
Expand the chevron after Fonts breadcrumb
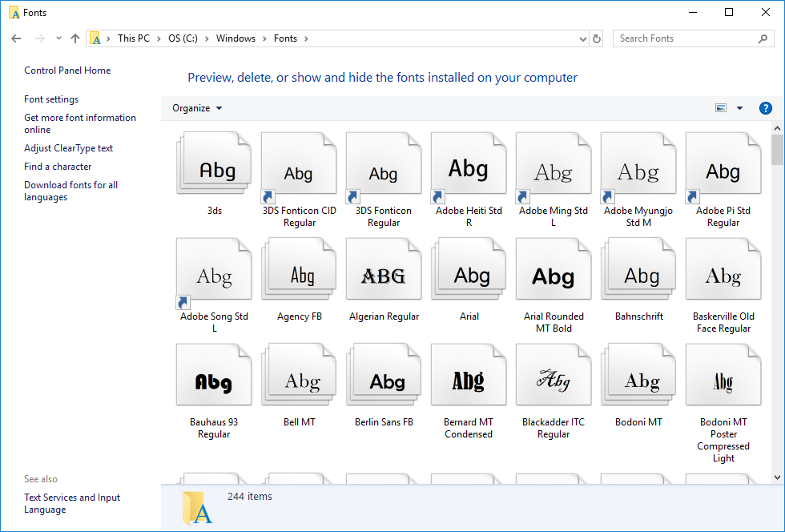coord(306,38)
